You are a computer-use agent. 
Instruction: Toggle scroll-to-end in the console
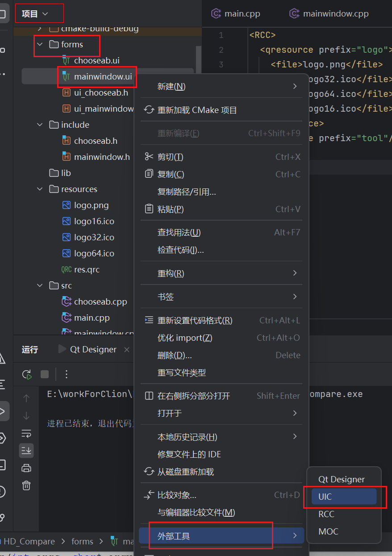click(26, 451)
